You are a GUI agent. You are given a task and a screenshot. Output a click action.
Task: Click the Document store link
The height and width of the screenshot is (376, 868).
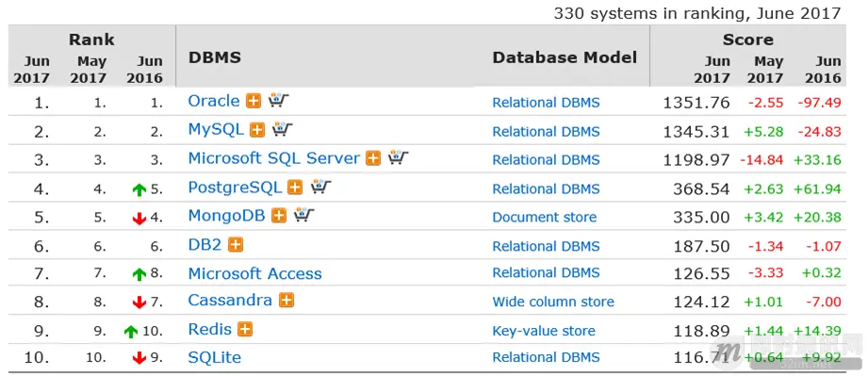click(544, 217)
